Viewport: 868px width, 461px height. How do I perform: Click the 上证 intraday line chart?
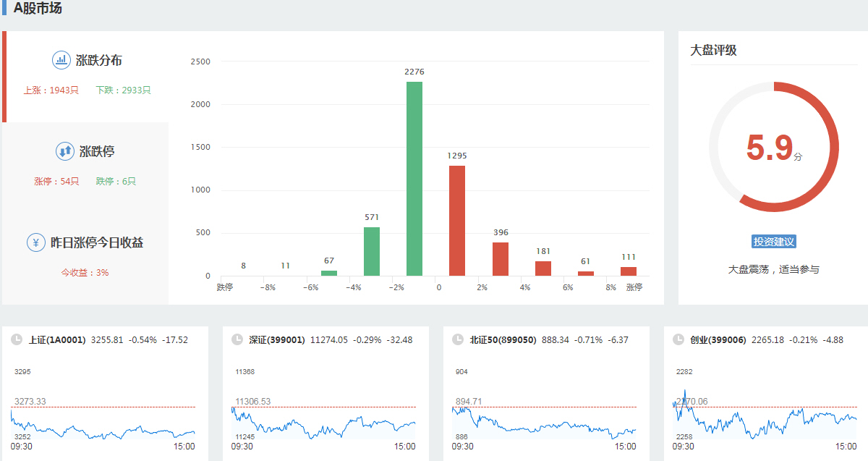pos(103,423)
